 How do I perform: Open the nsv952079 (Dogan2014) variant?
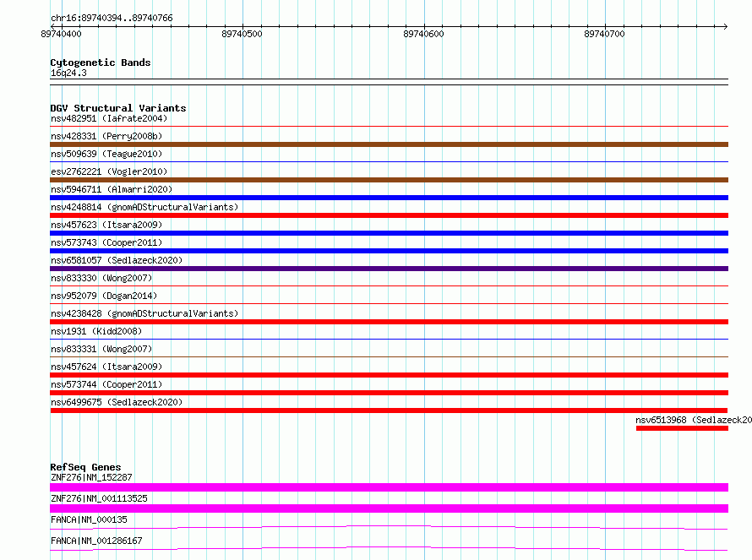(x=104, y=296)
